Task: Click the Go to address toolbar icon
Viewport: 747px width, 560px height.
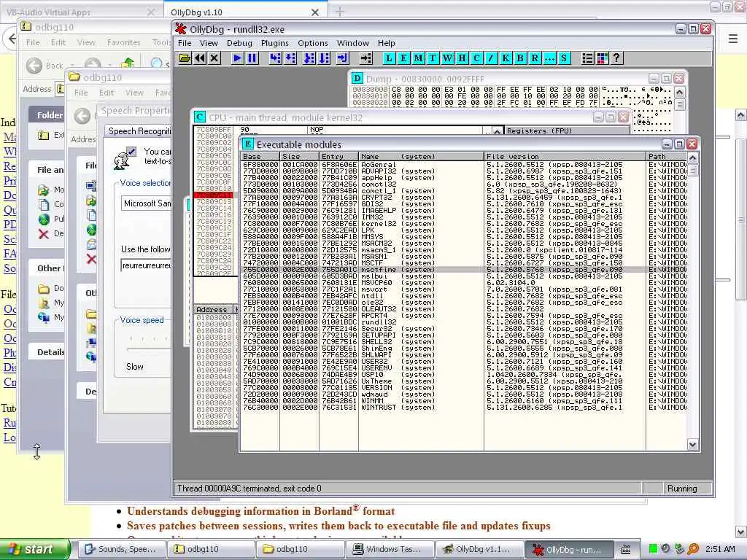Action: point(366,58)
